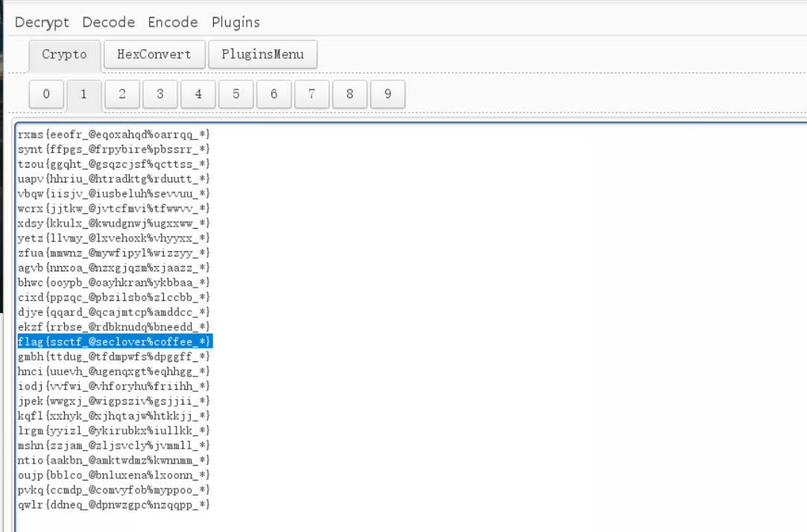
Task: Open the Decode menu
Action: 109,22
